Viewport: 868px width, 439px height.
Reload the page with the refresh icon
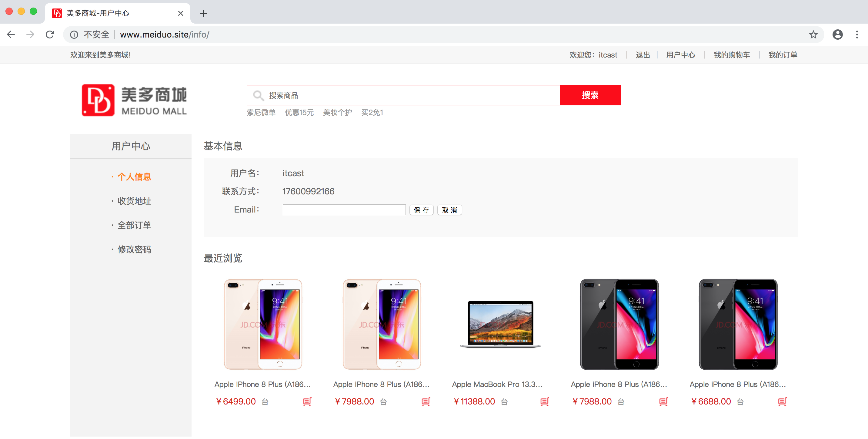click(x=50, y=35)
